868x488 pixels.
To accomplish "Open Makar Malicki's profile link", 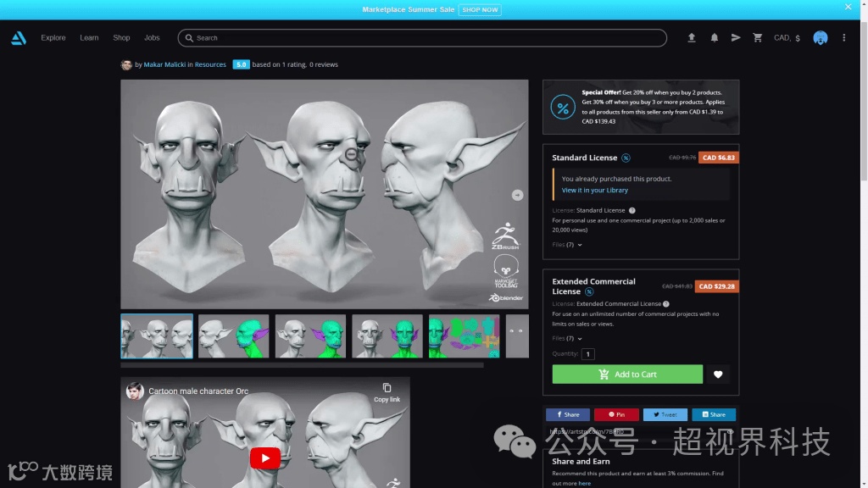I will click(164, 64).
